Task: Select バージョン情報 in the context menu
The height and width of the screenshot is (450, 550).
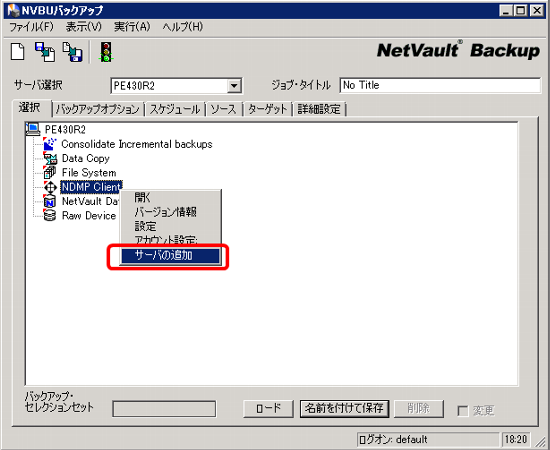Action: pos(166,212)
